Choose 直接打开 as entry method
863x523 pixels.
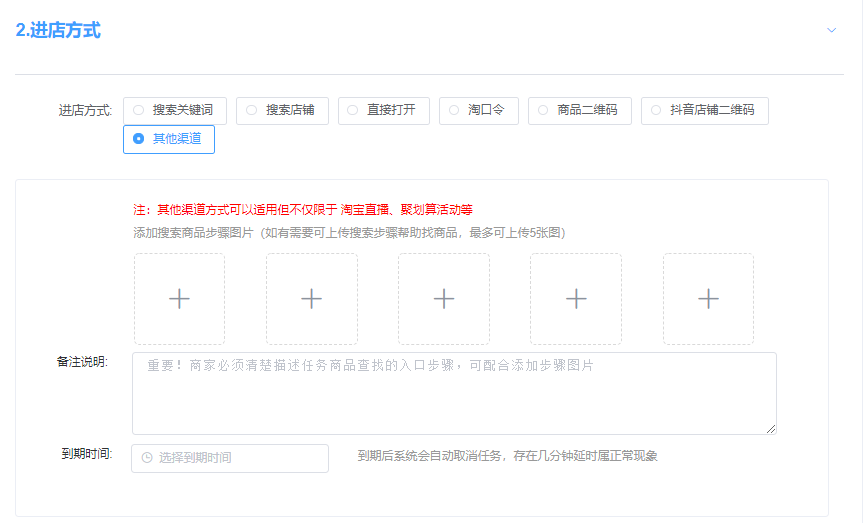coord(384,110)
